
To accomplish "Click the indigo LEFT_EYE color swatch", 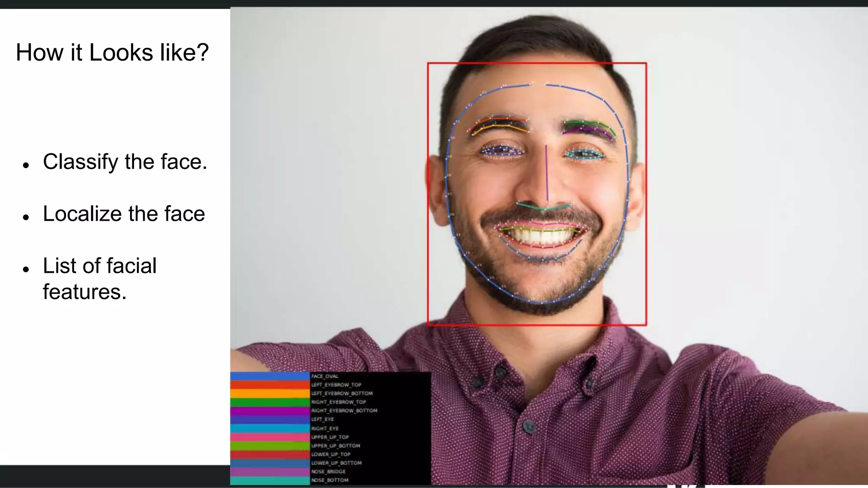I will pyautogui.click(x=270, y=419).
